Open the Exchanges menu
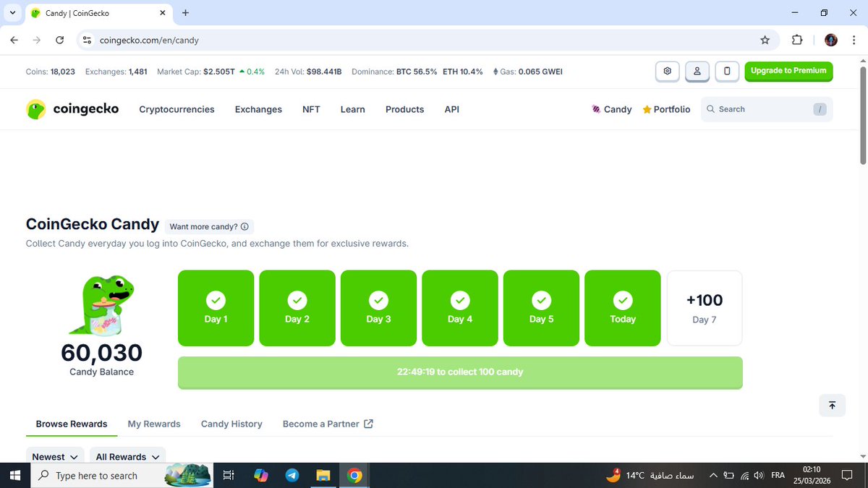The height and width of the screenshot is (488, 868). pos(258,109)
